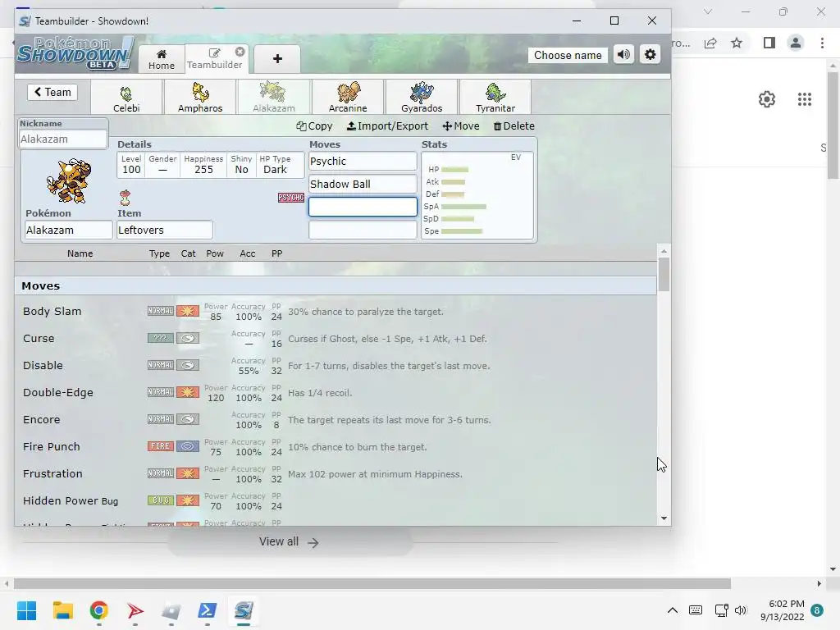Open Windows Start menu
Screen dimensions: 840x630
pyautogui.click(x=26, y=610)
